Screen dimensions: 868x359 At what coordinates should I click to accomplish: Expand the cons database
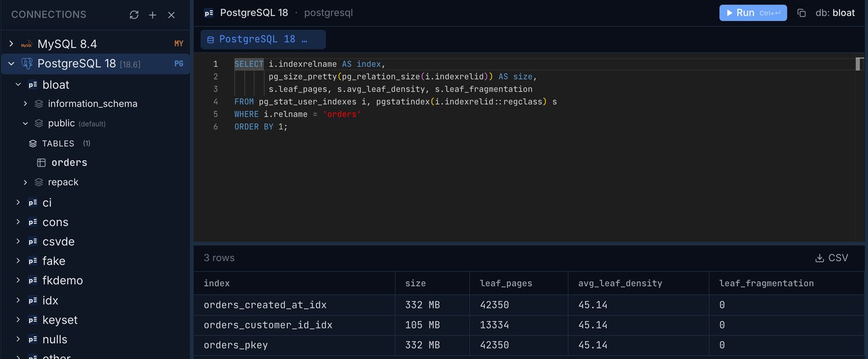[x=18, y=222]
